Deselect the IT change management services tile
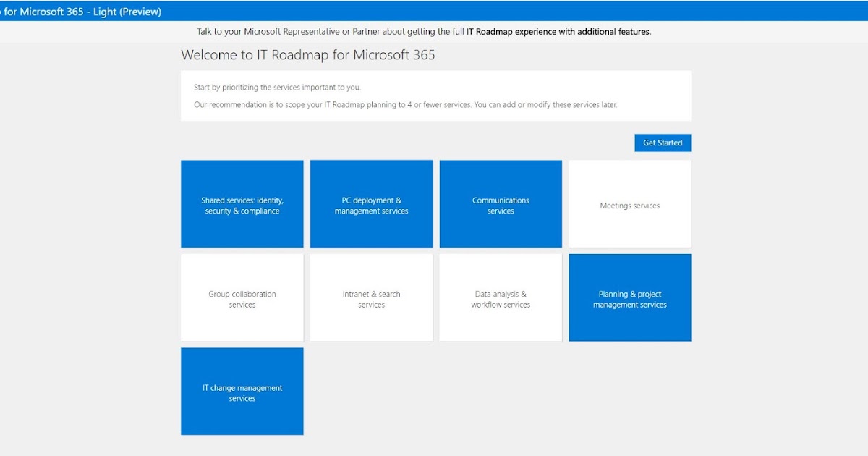The height and width of the screenshot is (456, 868). click(x=242, y=391)
